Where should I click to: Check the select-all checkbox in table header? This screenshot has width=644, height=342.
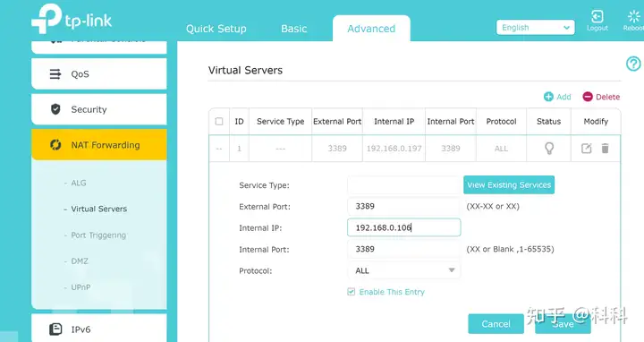[219, 121]
